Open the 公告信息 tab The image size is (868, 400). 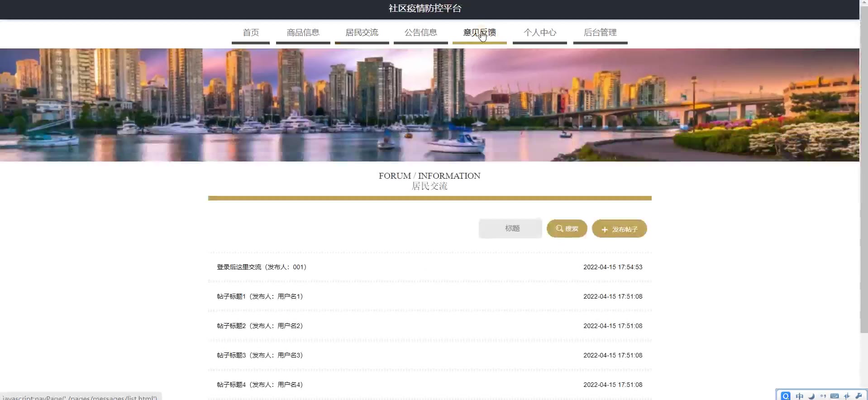point(420,33)
